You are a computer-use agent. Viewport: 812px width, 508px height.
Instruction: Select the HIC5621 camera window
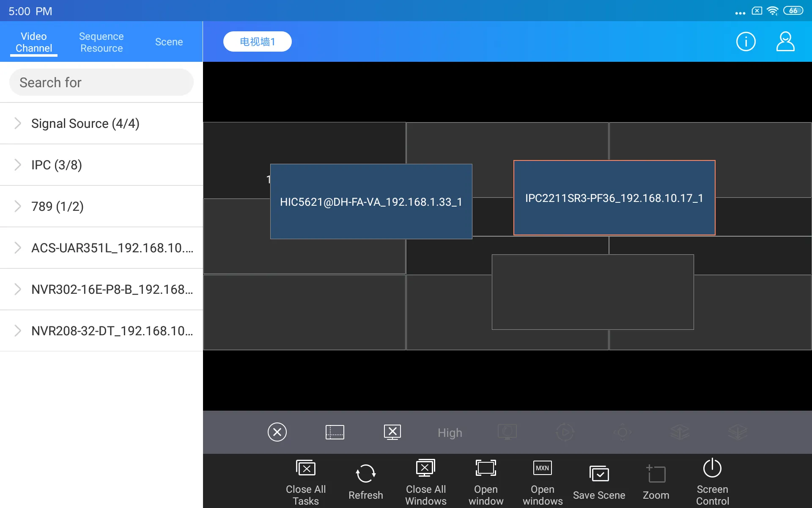tap(370, 201)
